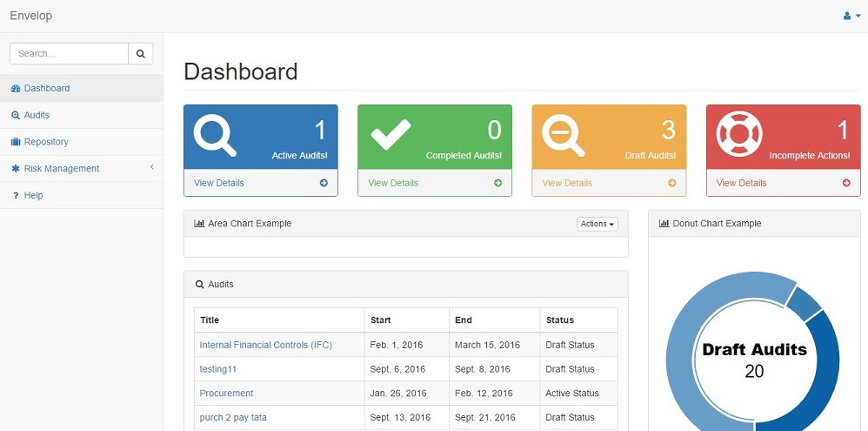
Task: Open Help from the sidebar
Action: pos(82,195)
